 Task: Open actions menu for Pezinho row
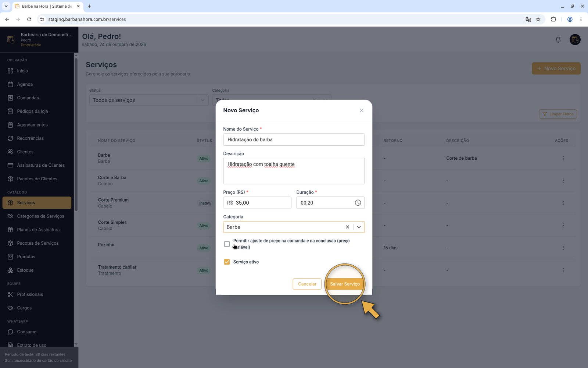click(x=563, y=248)
